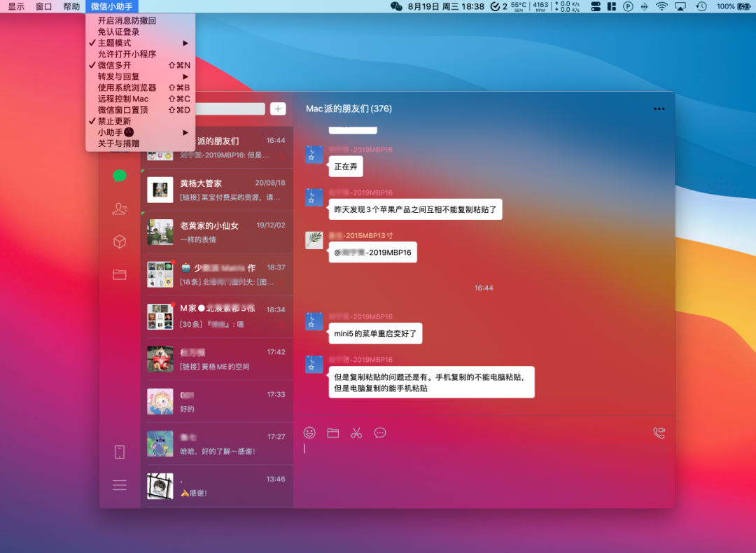Click the AirPlay display icon in menu bar
756x553 pixels.
[680, 6]
